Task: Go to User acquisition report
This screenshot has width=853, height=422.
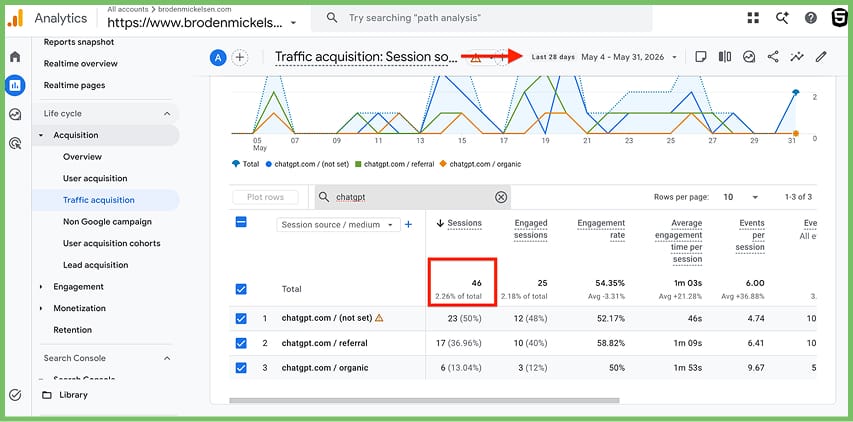Action: click(x=95, y=178)
